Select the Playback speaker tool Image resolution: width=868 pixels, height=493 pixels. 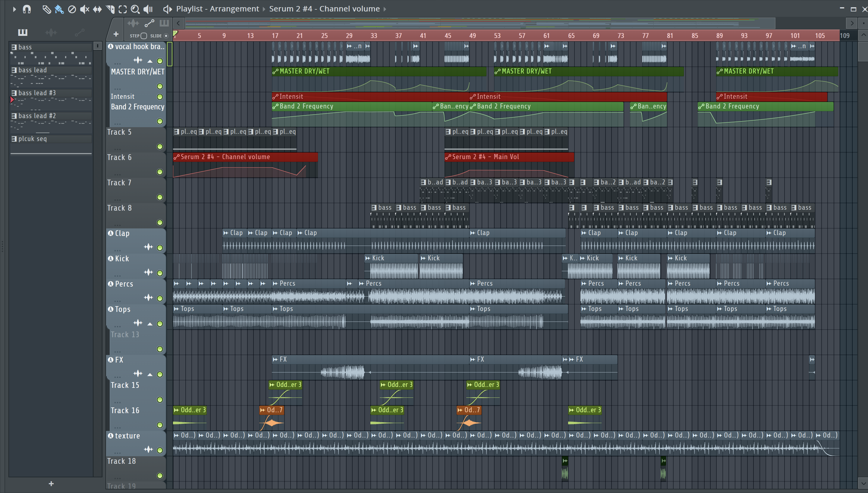[148, 9]
